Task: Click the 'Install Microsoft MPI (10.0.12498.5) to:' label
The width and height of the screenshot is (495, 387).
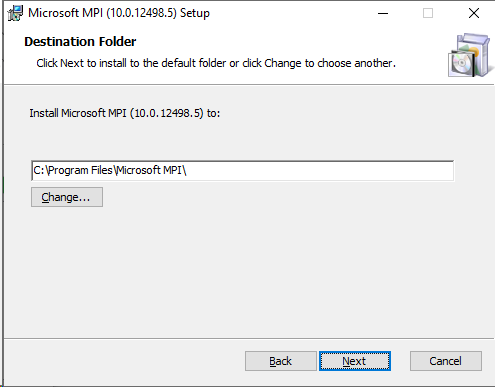Action: (x=125, y=113)
